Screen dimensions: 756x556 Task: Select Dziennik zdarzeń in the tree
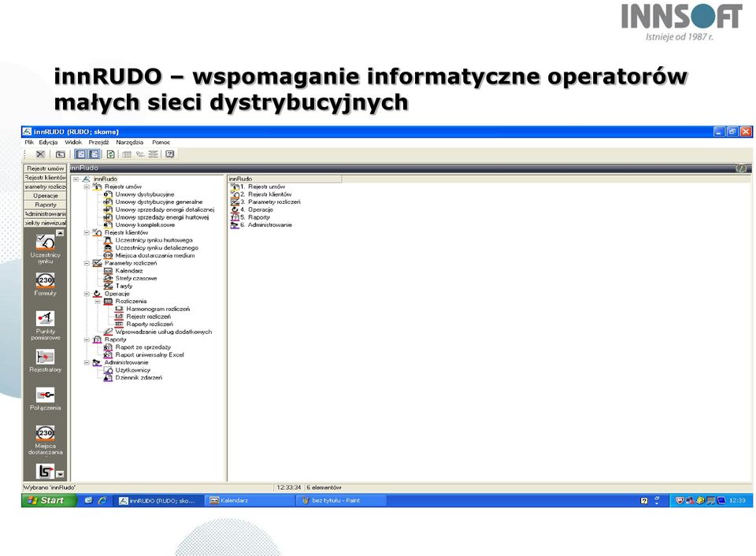click(x=139, y=377)
